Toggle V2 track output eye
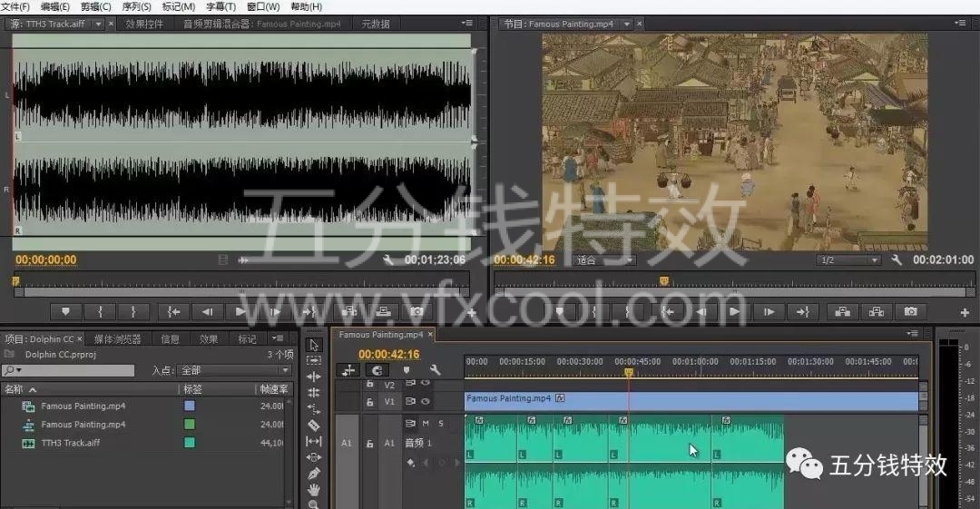980x509 pixels. (x=426, y=383)
